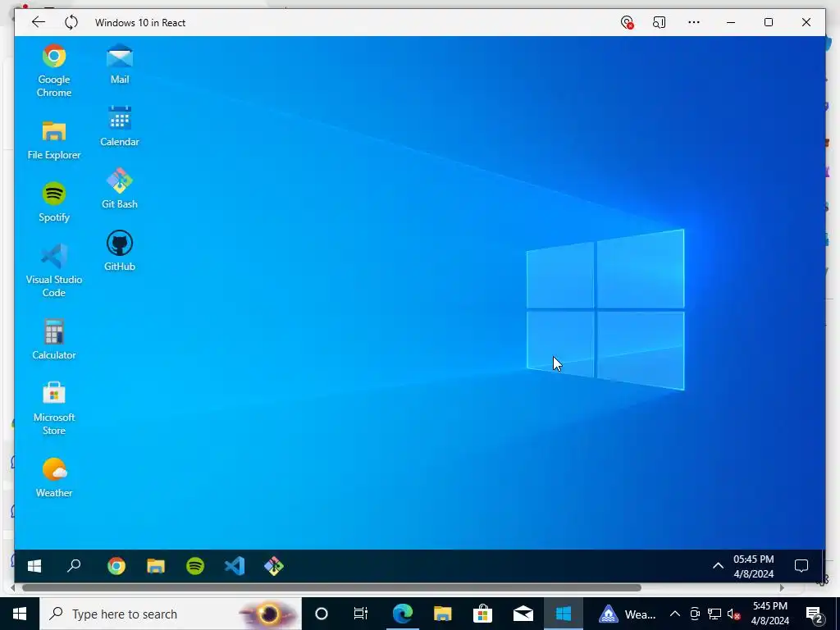Launch Git Bash desktop shortcut
The height and width of the screenshot is (630, 840).
[x=120, y=189]
